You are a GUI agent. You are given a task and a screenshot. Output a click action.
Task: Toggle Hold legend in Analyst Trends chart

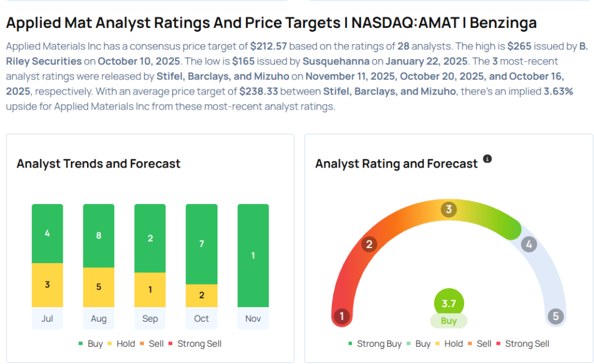pos(121,344)
